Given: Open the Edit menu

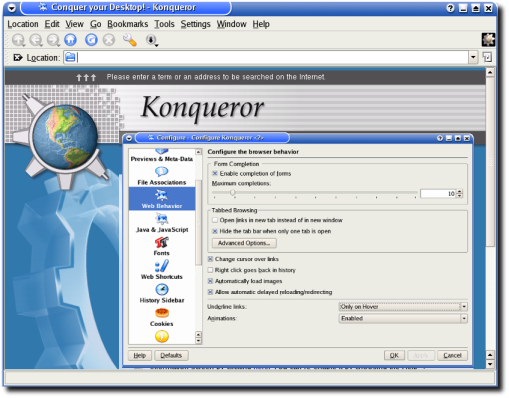Looking at the screenshot, I should [x=52, y=24].
